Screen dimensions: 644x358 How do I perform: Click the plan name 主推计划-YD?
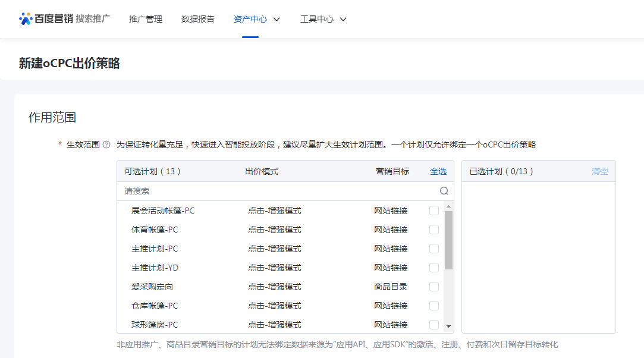[x=155, y=268]
